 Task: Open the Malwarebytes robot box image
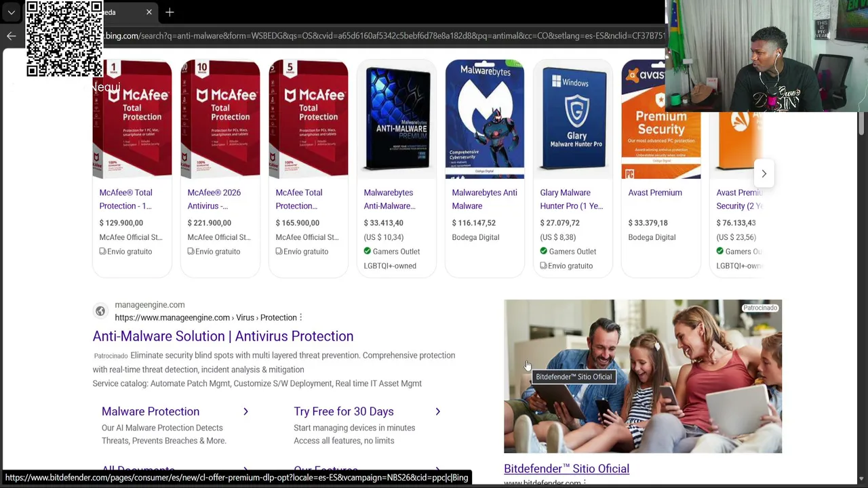point(485,119)
